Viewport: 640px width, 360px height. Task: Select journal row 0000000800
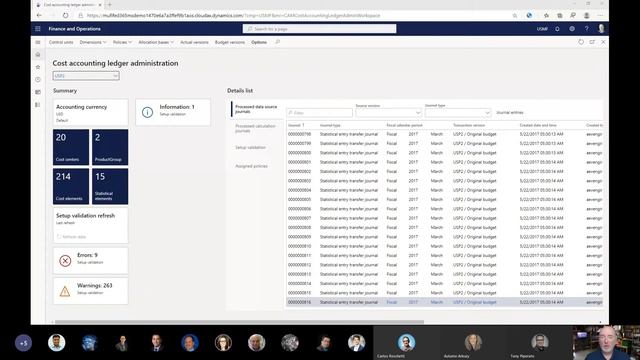(444, 153)
